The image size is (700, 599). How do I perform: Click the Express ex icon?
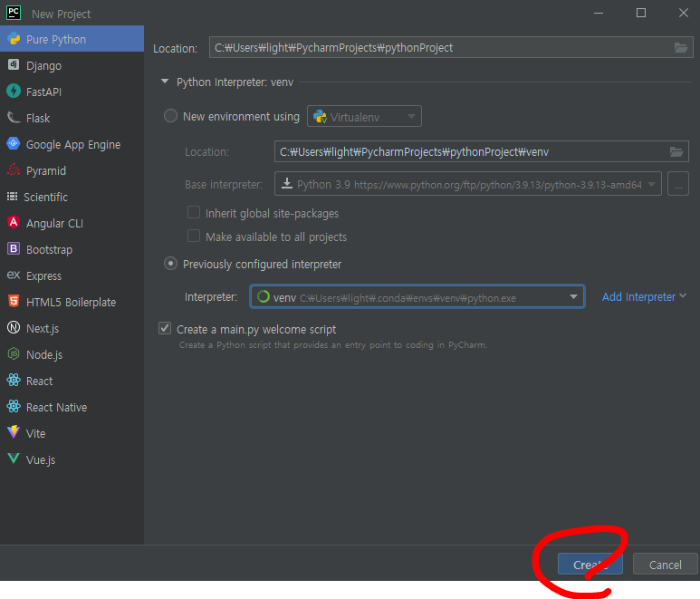point(14,275)
